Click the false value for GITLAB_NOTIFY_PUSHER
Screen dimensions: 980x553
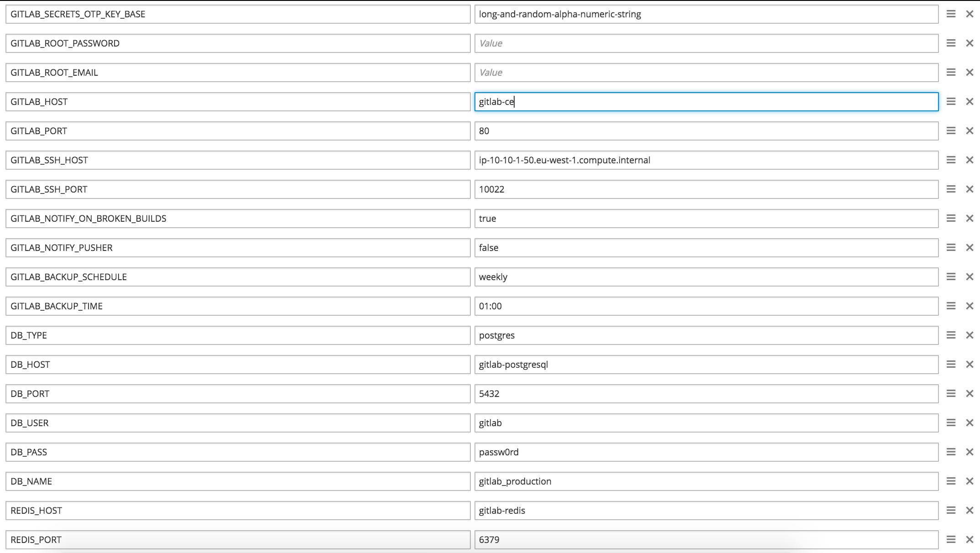coord(706,248)
